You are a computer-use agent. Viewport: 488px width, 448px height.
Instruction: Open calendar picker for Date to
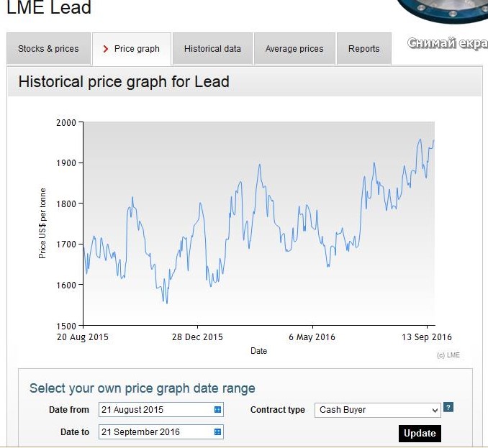coord(218,432)
